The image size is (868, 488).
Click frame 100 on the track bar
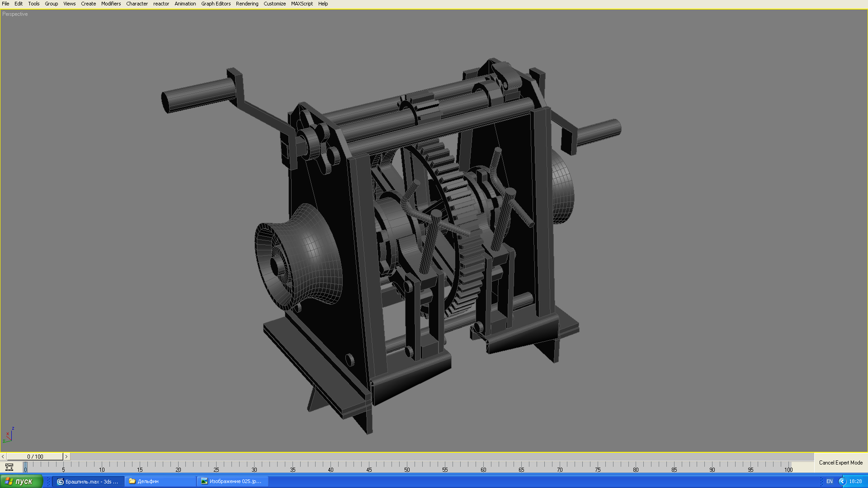point(788,469)
